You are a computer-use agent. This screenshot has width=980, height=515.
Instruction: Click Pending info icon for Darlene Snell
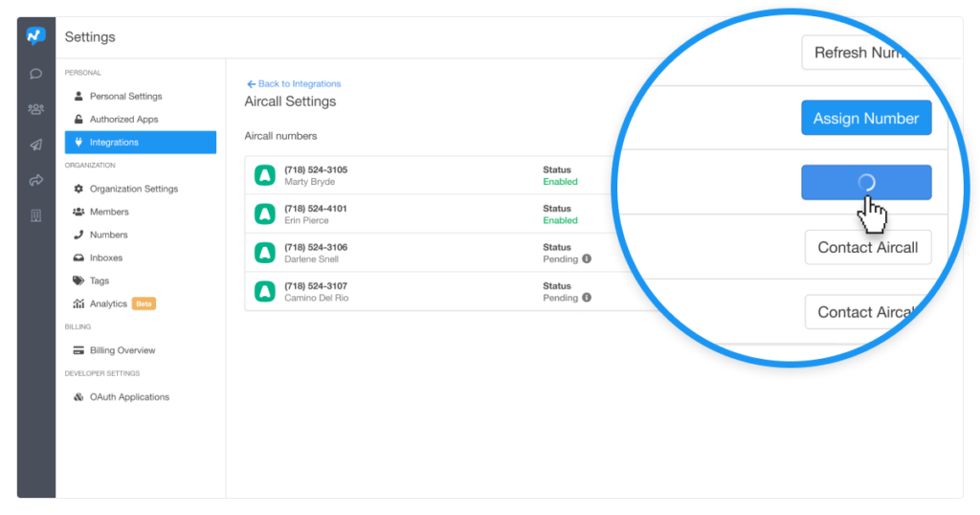pyautogui.click(x=587, y=258)
